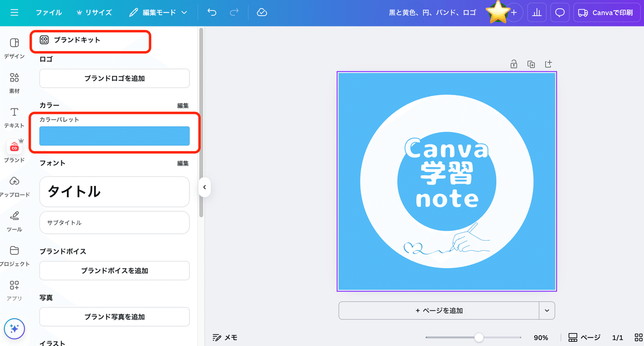Select the blue color palette swatch
Screen dimensions: 644x346
pyautogui.click(x=114, y=136)
